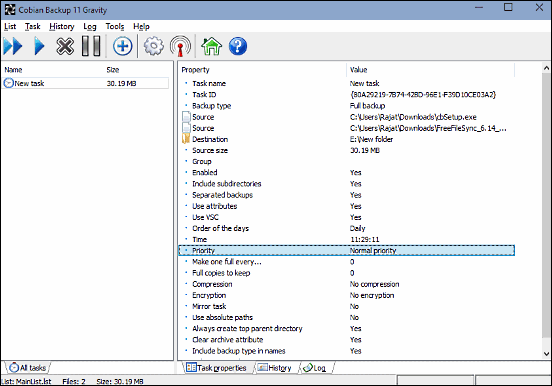This screenshot has width=552, height=386.
Task: Abort the backup using the X icon
Action: click(65, 46)
